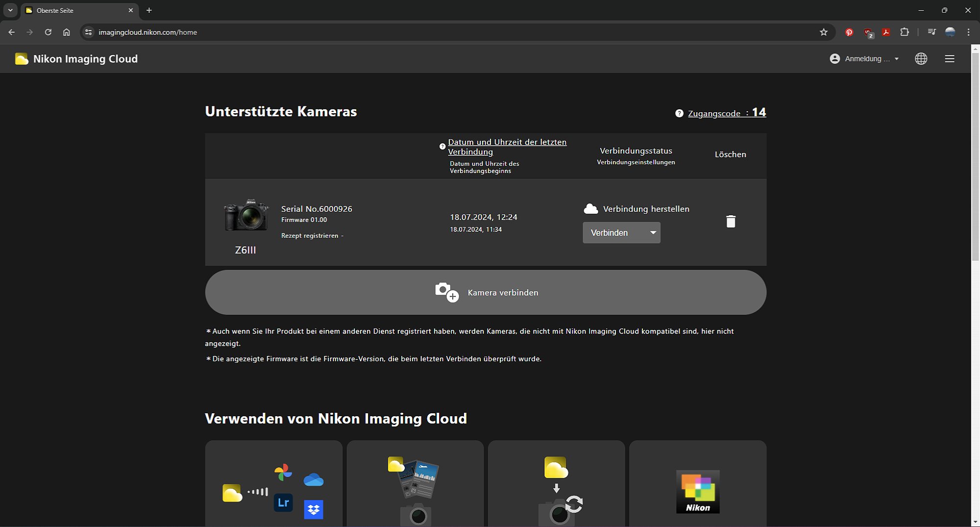The image size is (980, 527).
Task: Delete the Z6III camera with trash icon
Action: [730, 222]
